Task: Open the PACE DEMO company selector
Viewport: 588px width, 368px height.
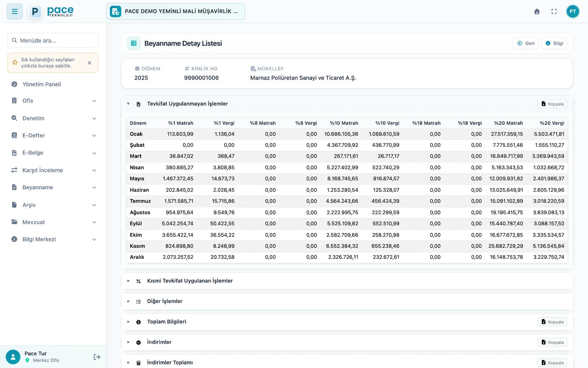Action: click(176, 11)
